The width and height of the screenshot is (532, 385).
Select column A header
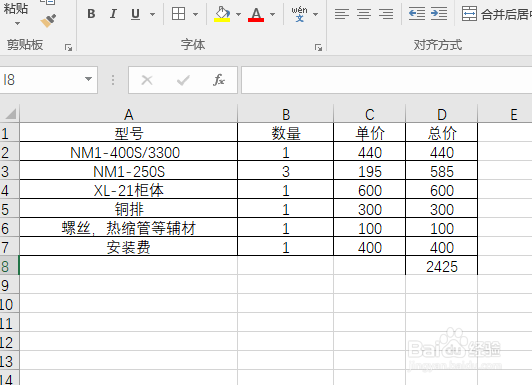click(129, 114)
